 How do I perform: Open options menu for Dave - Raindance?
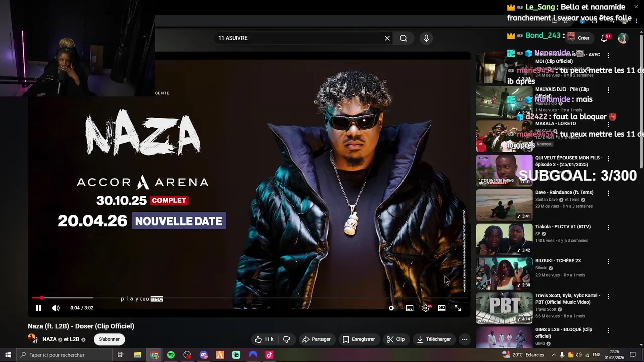click(608, 193)
